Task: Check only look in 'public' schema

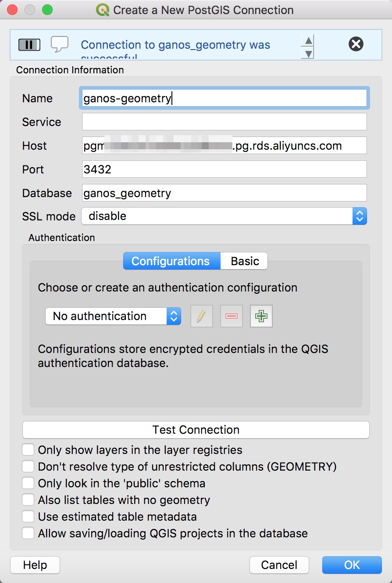Action: 29,483
